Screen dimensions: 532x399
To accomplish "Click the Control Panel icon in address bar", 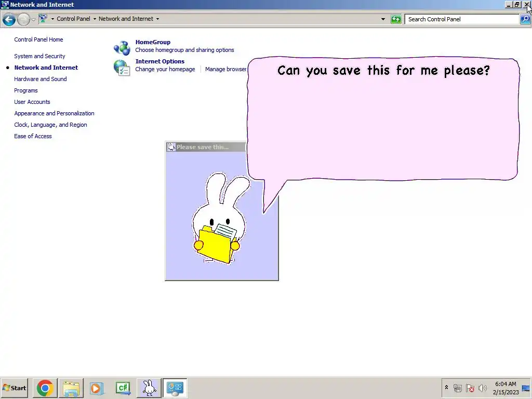I will 43,19.
